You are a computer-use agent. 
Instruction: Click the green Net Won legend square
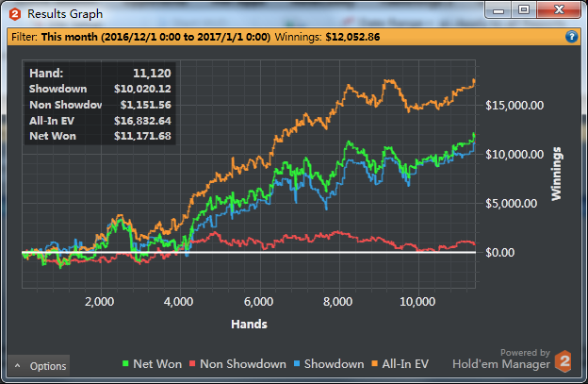point(126,364)
